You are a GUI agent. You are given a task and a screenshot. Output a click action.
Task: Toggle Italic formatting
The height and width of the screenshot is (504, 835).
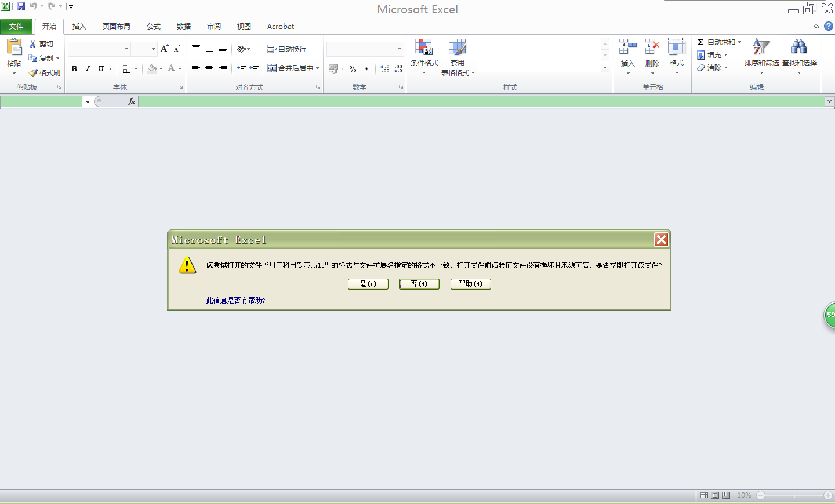pyautogui.click(x=88, y=69)
